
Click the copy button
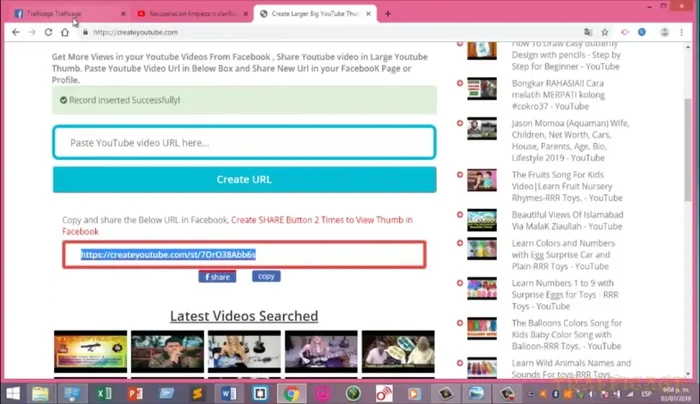click(266, 276)
